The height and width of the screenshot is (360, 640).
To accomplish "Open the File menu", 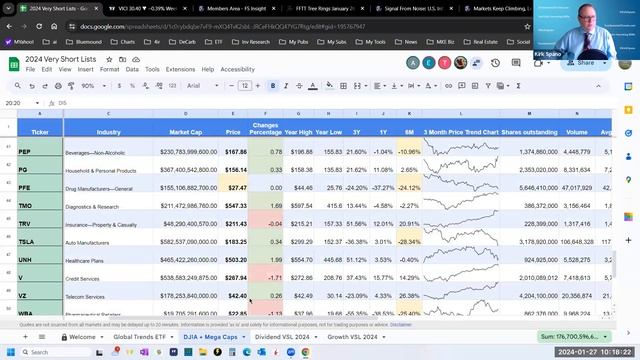I will point(30,69).
